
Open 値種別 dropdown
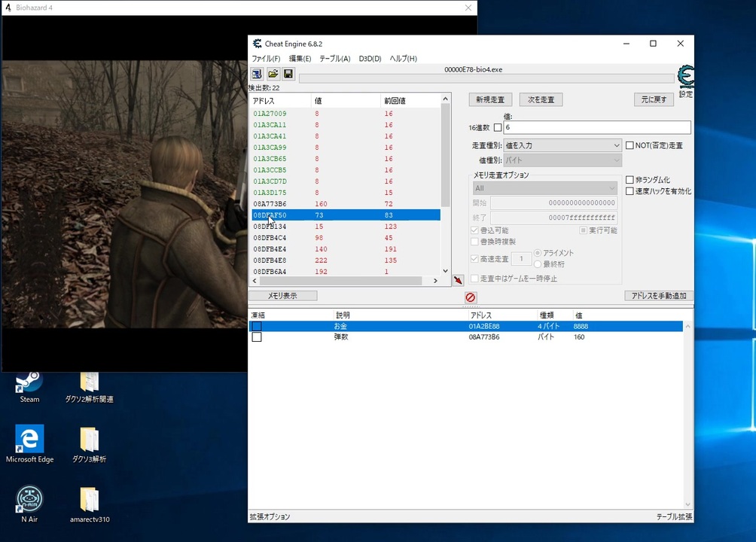click(562, 160)
